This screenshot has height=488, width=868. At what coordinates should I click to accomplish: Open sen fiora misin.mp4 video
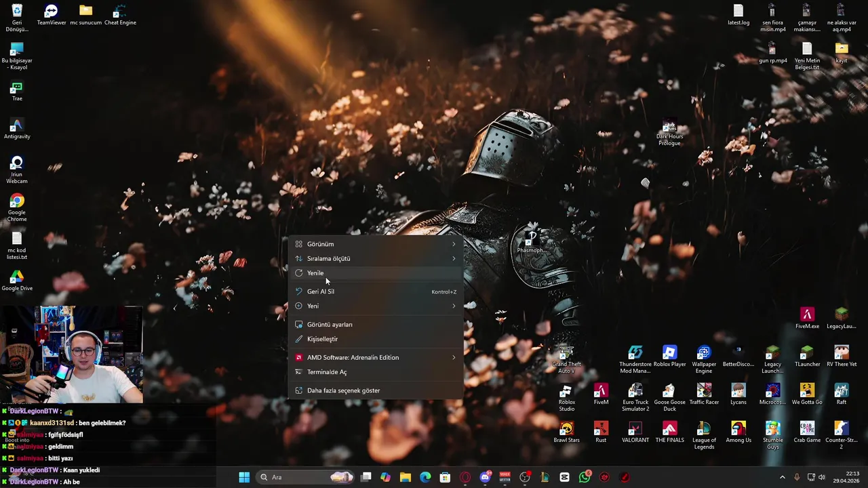tap(772, 18)
